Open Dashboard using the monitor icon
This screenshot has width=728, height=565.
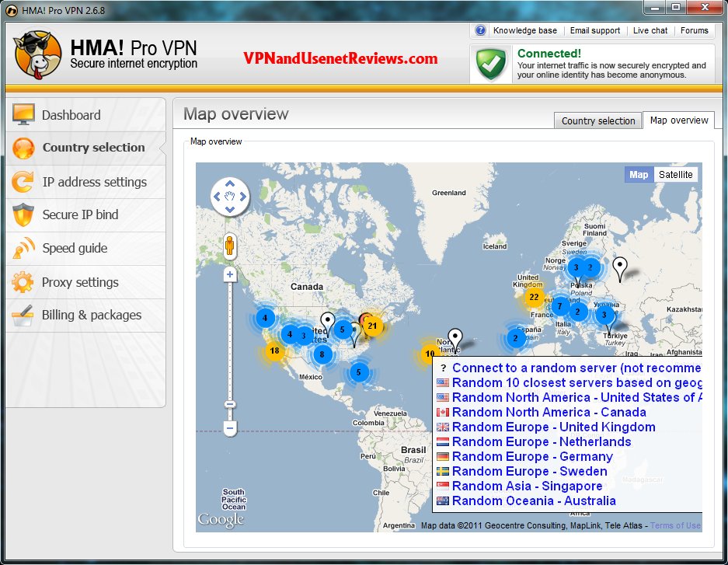(x=26, y=113)
